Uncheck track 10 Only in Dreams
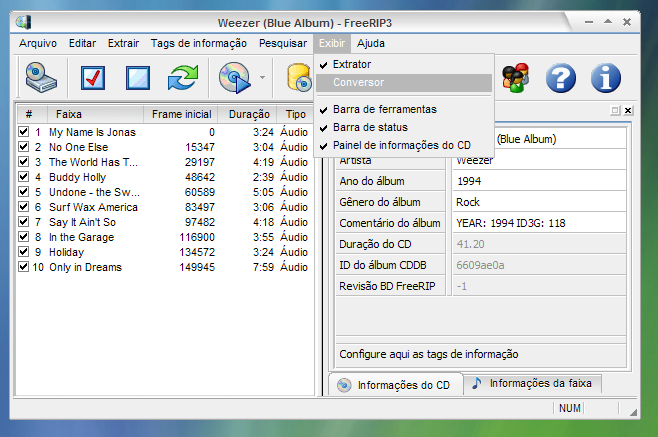The height and width of the screenshot is (437, 658). [x=24, y=267]
